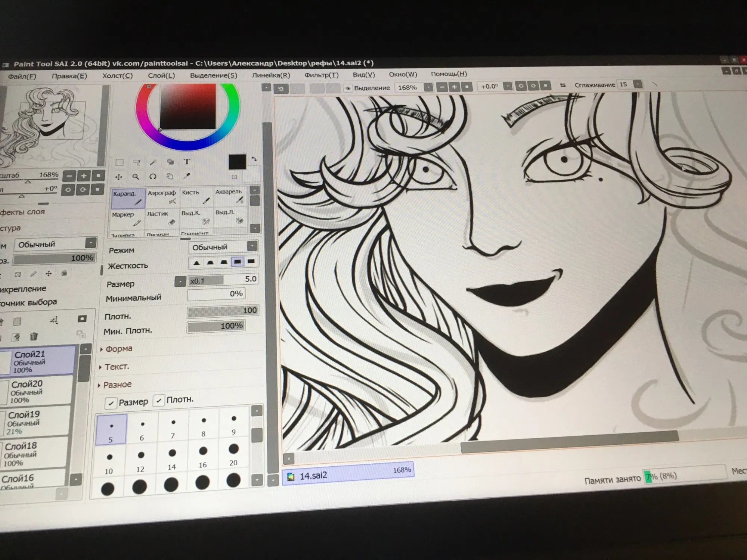
Task: Select the Text tool icon
Action: tap(187, 162)
